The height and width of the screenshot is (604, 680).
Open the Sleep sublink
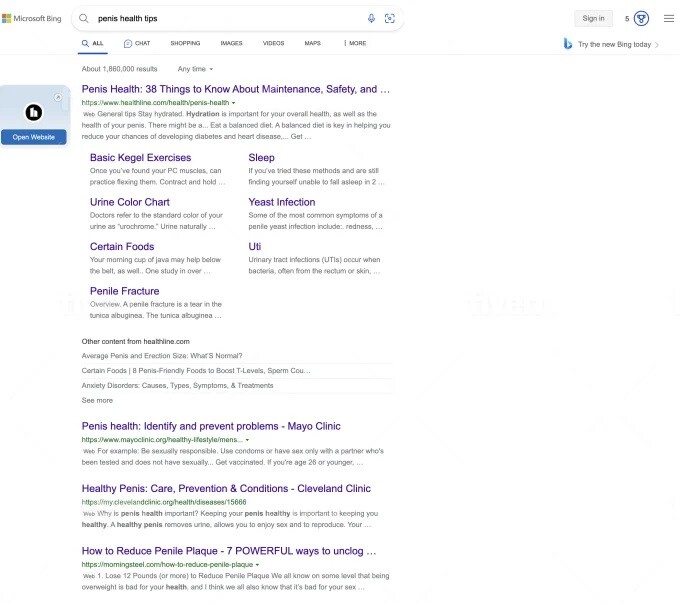(261, 157)
